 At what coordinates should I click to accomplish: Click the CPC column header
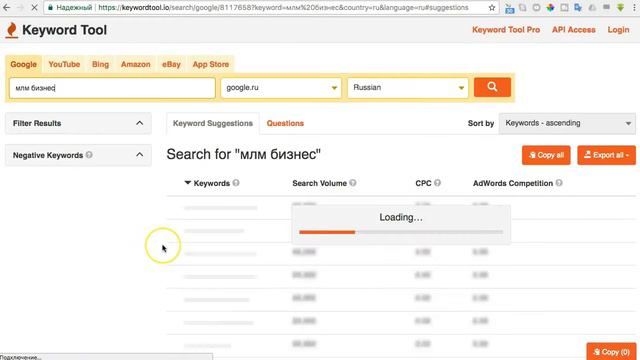(x=423, y=183)
